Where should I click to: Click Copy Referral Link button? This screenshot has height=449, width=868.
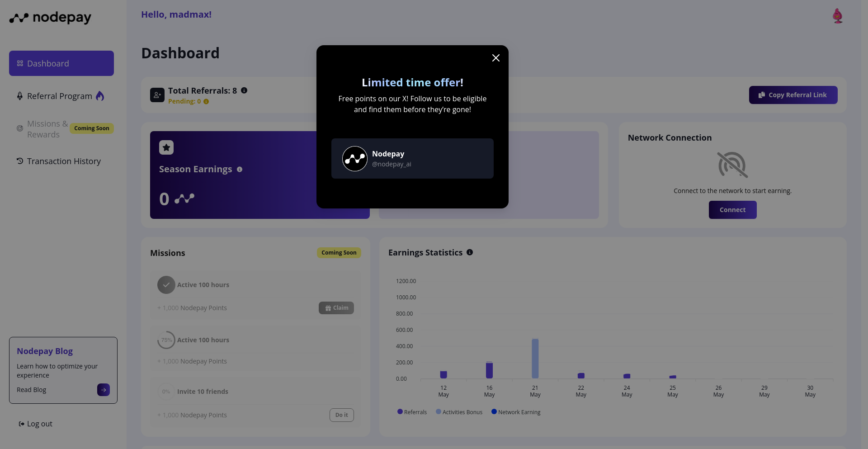(793, 95)
